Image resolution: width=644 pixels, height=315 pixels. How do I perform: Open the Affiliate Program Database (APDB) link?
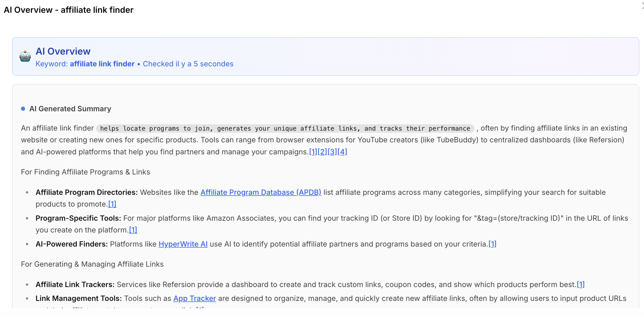pyautogui.click(x=261, y=192)
